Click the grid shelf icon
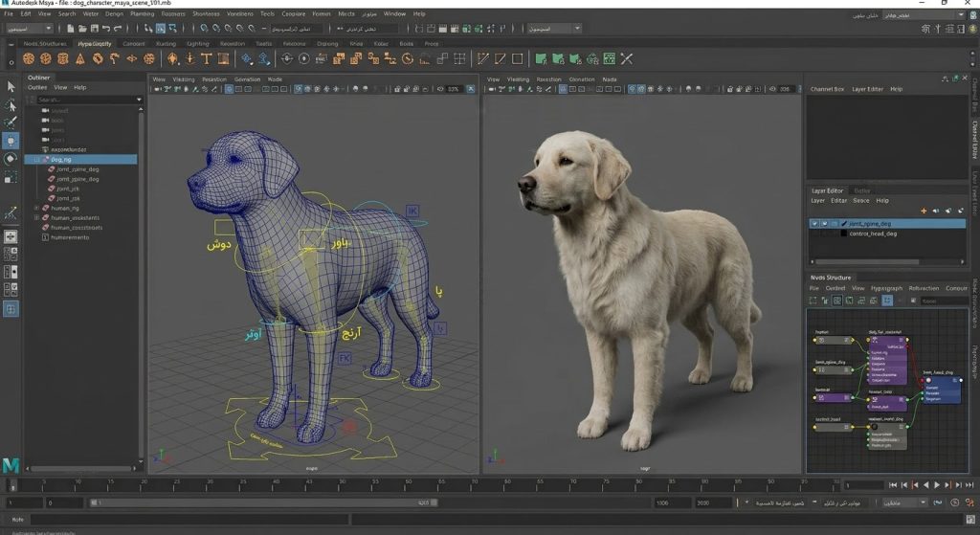This screenshot has width=980, height=535. coord(459,58)
